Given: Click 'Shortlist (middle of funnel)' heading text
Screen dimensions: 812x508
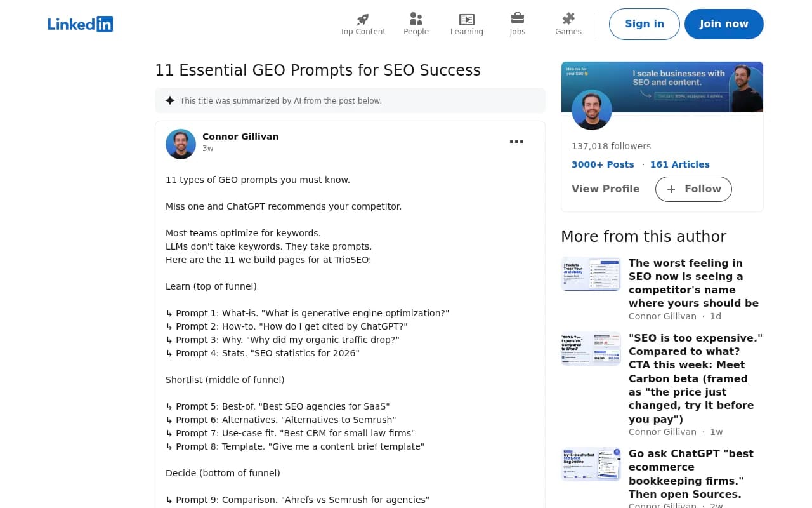Looking at the screenshot, I should (225, 380).
